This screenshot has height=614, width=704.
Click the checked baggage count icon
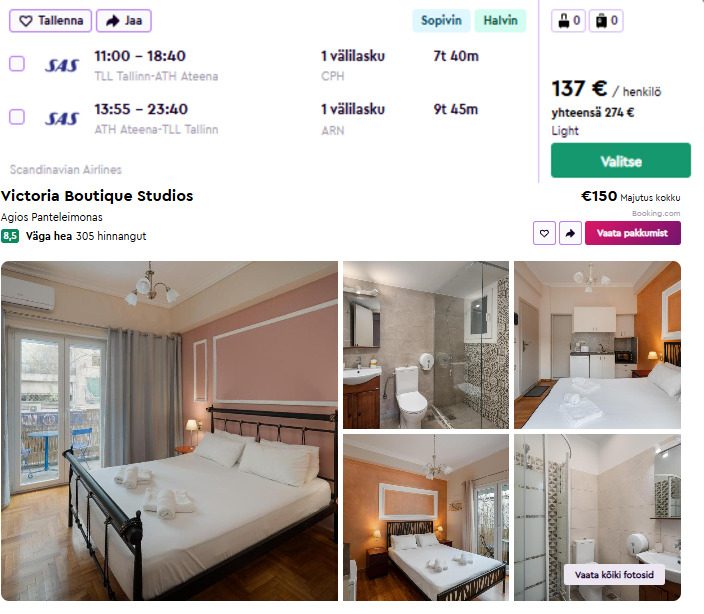click(606, 21)
